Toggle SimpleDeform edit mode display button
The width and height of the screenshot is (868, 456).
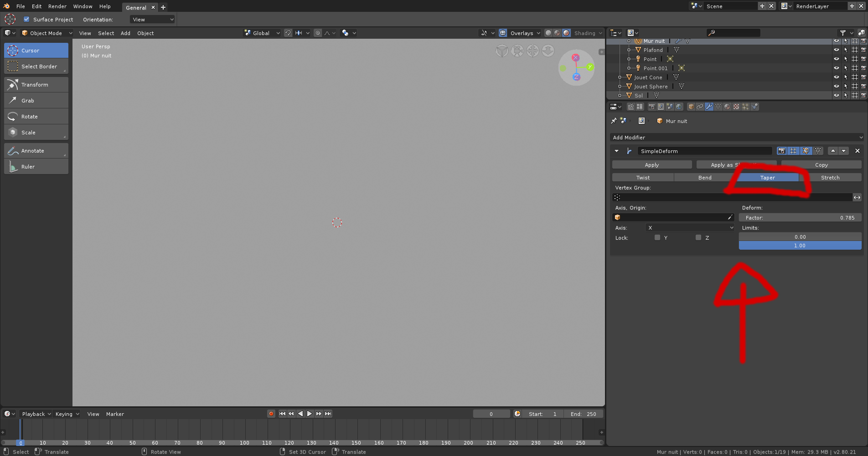806,151
